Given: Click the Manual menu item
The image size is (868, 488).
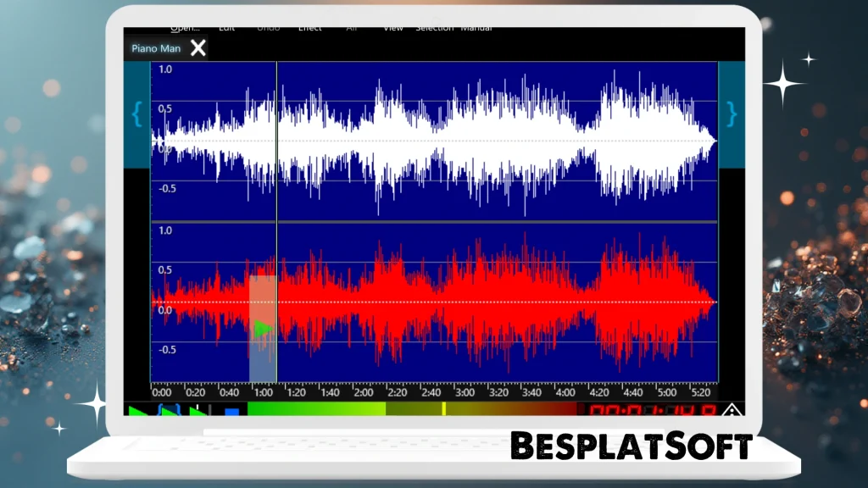Looking at the screenshot, I should [x=476, y=29].
